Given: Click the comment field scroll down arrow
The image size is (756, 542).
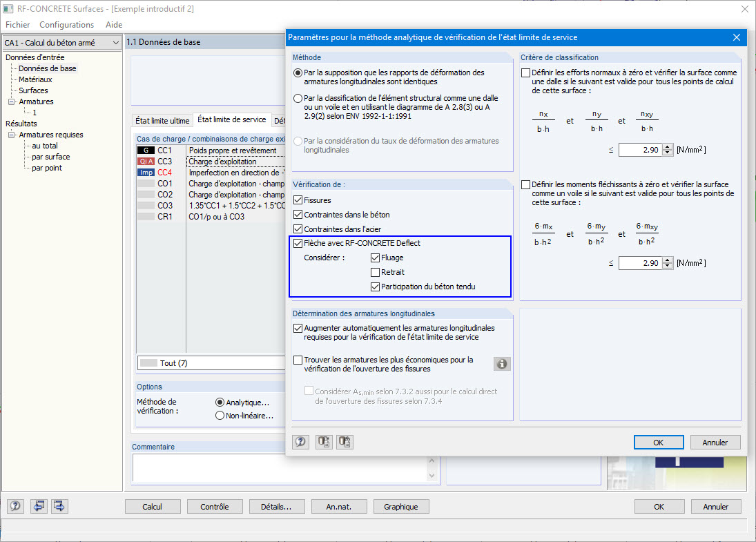Looking at the screenshot, I should 432,476.
